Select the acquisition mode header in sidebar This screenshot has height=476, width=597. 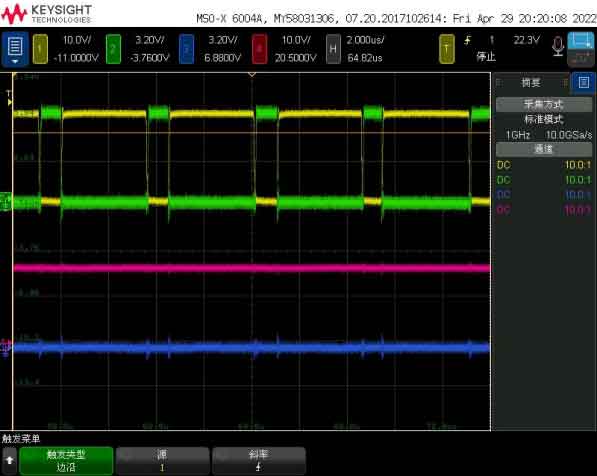point(544,104)
